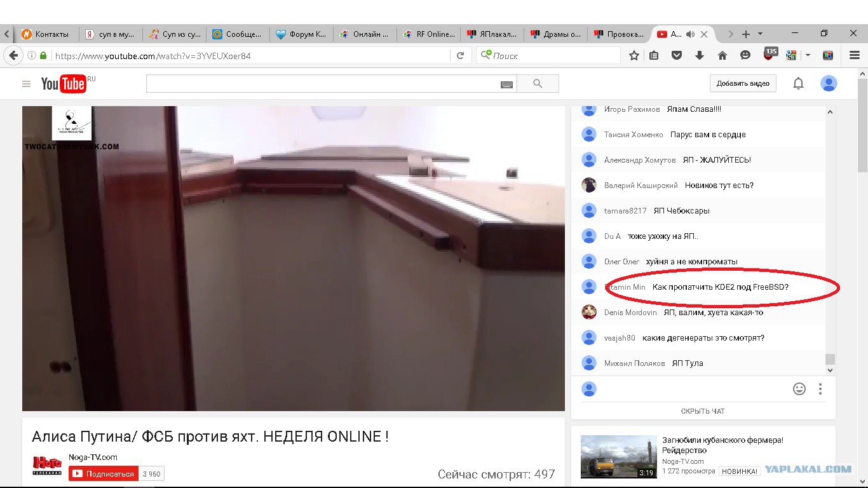Hide the live chat panel
This screenshot has height=488, width=868.
click(x=703, y=411)
